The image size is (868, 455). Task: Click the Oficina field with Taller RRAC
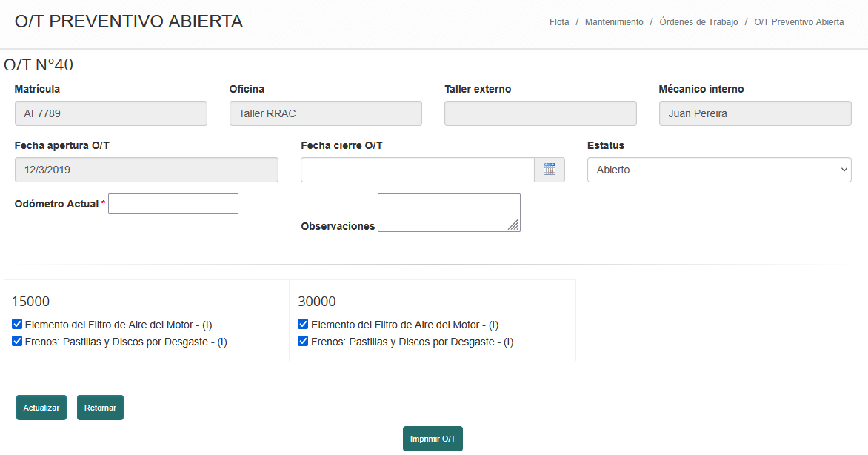(326, 113)
